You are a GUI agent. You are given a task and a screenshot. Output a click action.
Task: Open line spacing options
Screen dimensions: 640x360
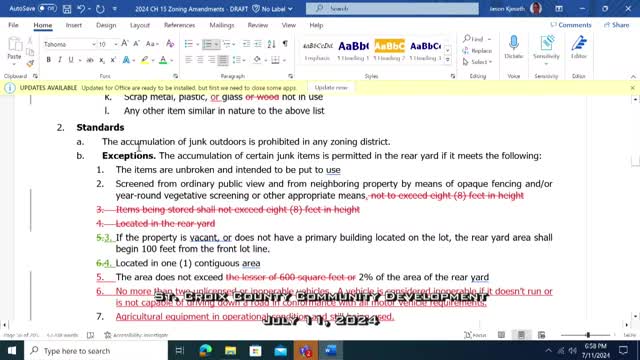tap(238, 60)
